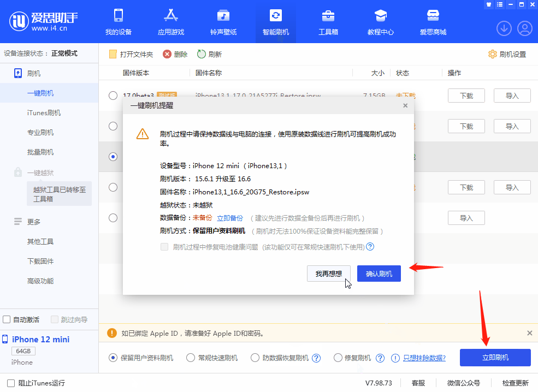Open the download manager arrow icon top right
This screenshot has height=392, width=538.
click(x=504, y=28)
